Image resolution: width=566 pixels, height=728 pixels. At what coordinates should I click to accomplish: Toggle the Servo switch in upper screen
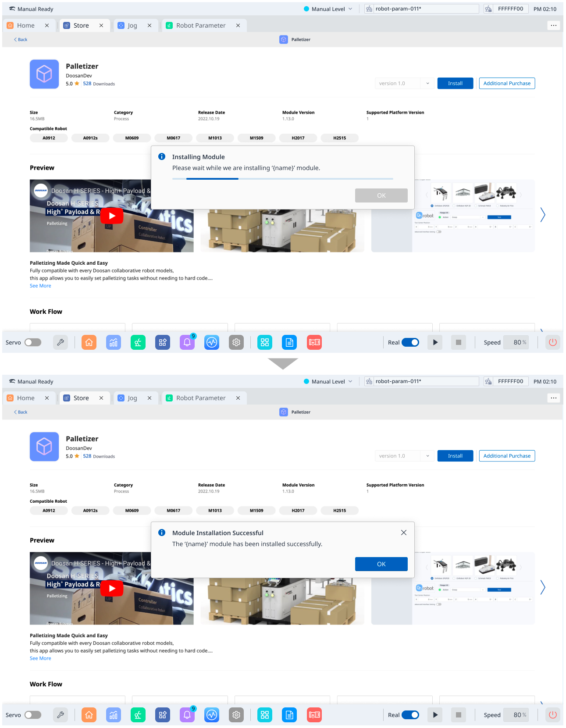33,342
